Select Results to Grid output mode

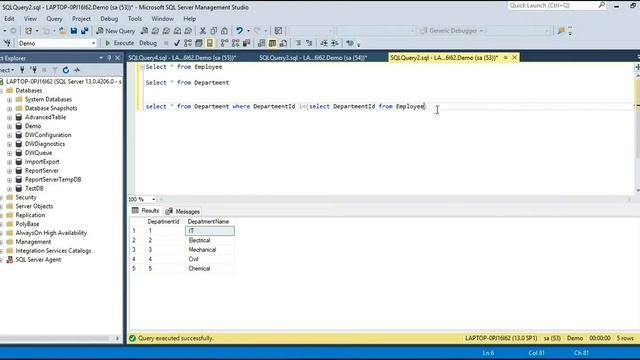pos(272,43)
